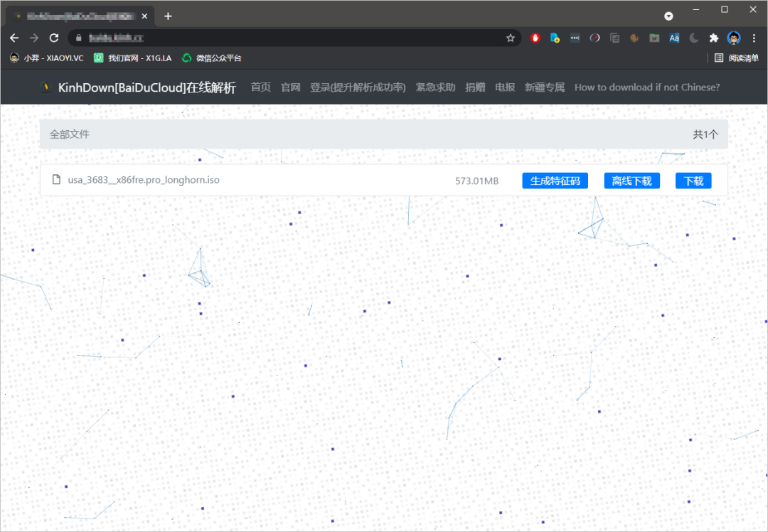This screenshot has height=532, width=768.
Task: Open the Chrome profile avatar
Action: click(x=734, y=38)
